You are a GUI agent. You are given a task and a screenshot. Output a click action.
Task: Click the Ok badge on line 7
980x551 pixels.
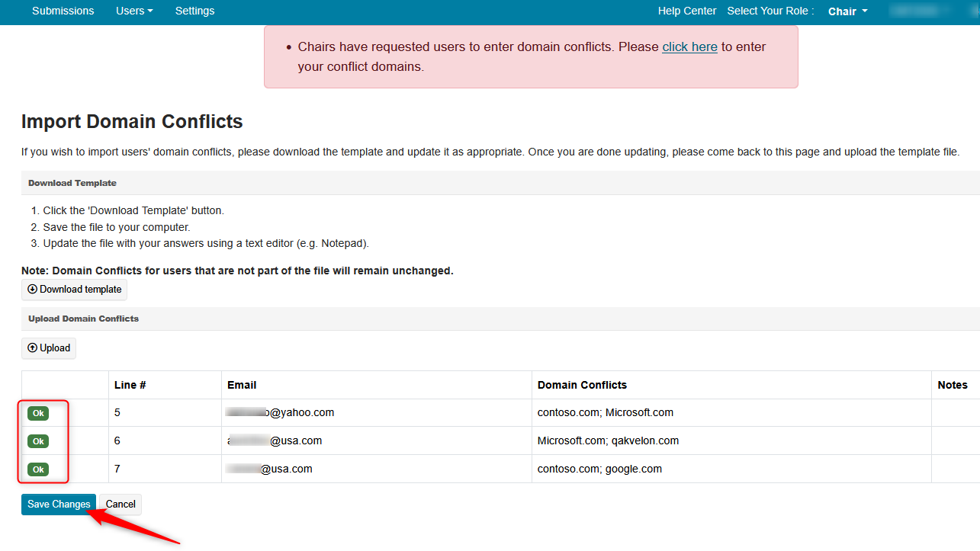(38, 469)
